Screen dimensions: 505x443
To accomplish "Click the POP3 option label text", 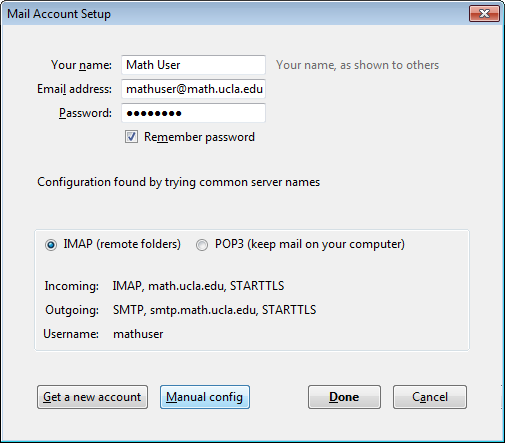I will 310,244.
